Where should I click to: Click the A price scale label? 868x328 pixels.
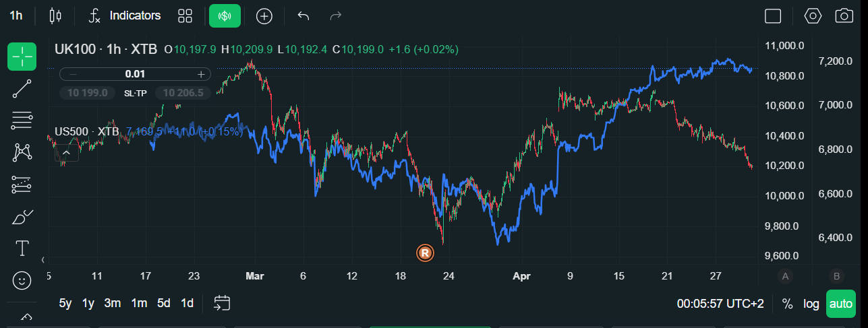coord(784,275)
